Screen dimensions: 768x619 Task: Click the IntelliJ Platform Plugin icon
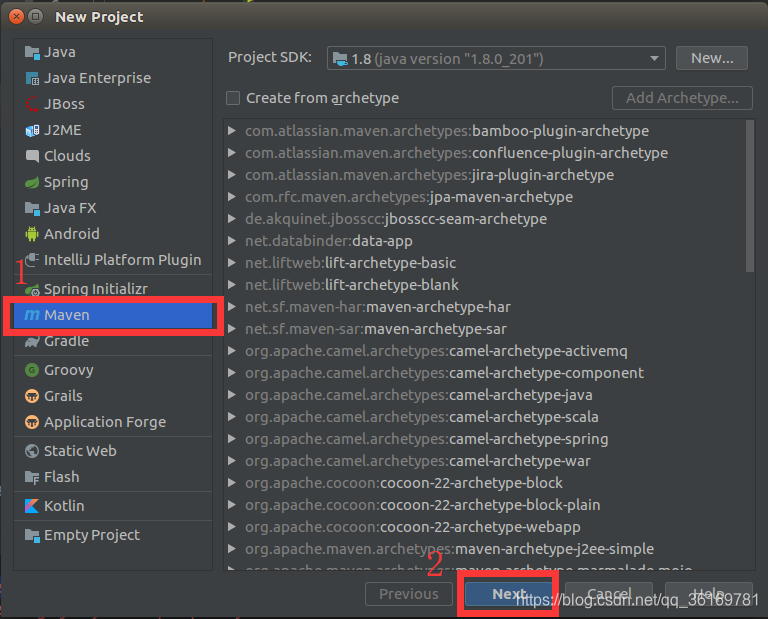coord(32,260)
